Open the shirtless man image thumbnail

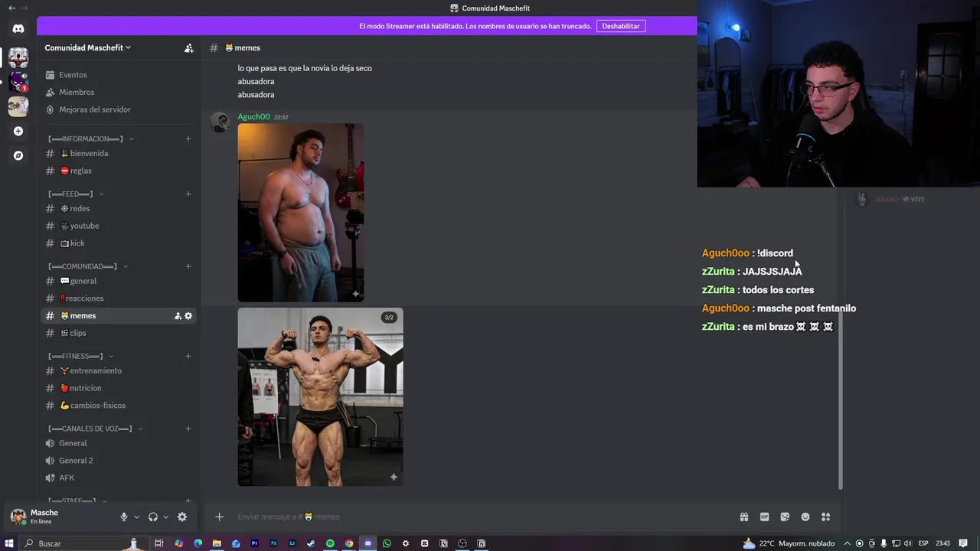tap(301, 213)
